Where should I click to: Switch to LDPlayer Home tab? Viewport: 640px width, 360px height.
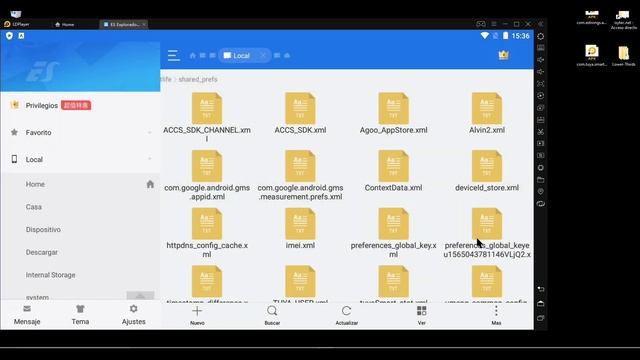click(x=64, y=24)
